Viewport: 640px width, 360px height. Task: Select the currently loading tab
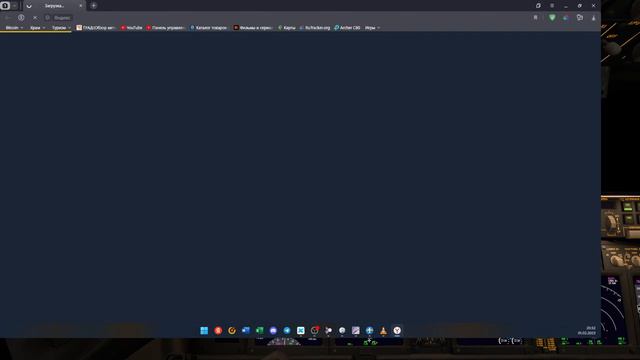[x=54, y=6]
